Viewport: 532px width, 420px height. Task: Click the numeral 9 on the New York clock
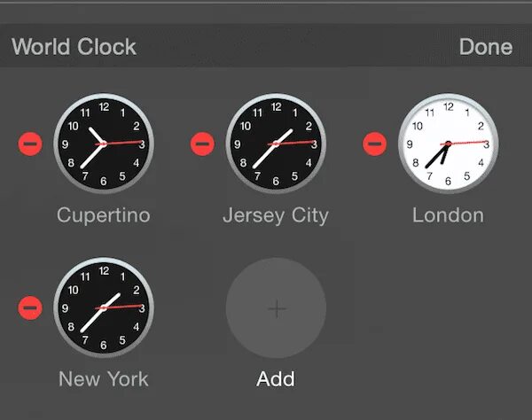coord(65,308)
